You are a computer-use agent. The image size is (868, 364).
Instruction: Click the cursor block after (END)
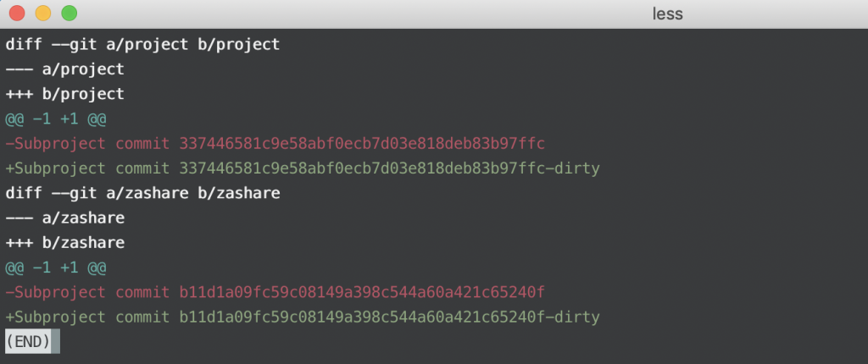click(x=55, y=342)
